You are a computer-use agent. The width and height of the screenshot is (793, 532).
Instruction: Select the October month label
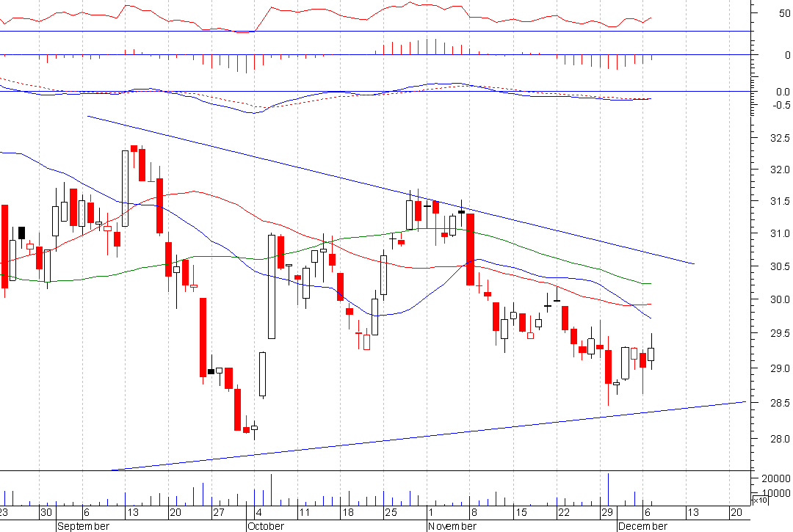pyautogui.click(x=266, y=526)
